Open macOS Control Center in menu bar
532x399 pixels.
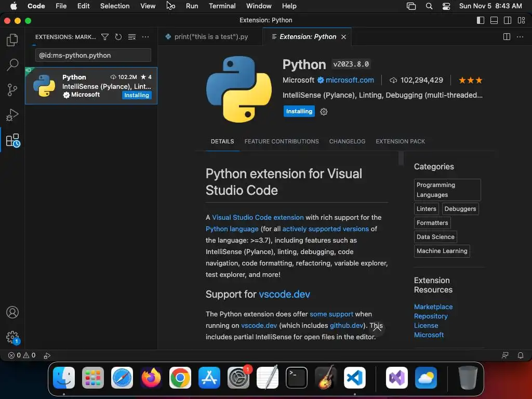coord(446,6)
